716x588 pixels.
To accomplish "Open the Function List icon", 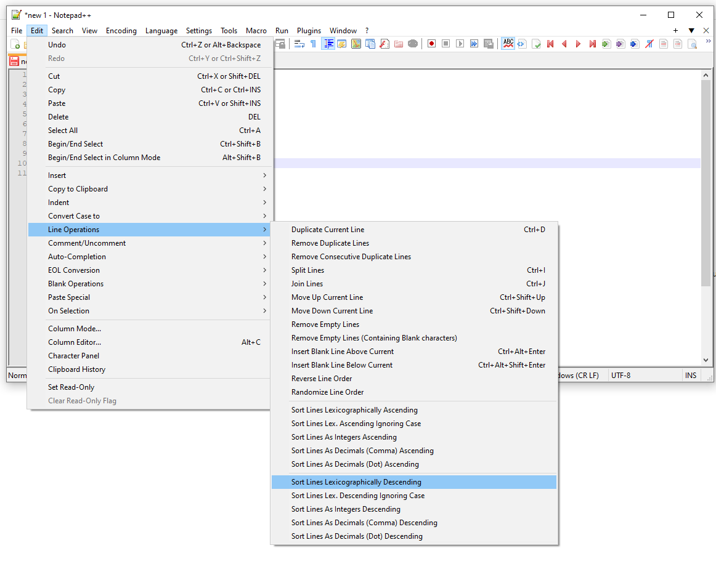I will pyautogui.click(x=384, y=44).
